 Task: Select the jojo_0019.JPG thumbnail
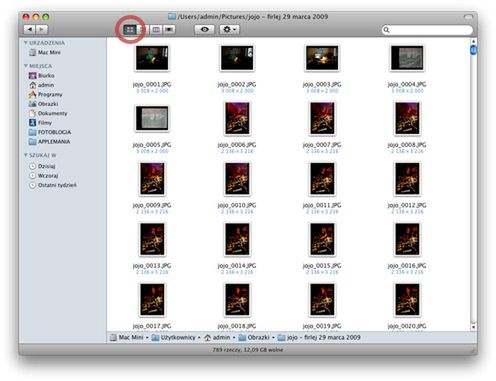[322, 300]
